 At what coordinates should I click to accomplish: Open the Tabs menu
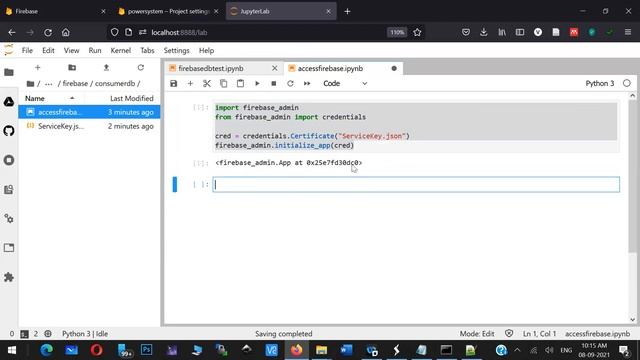147,51
